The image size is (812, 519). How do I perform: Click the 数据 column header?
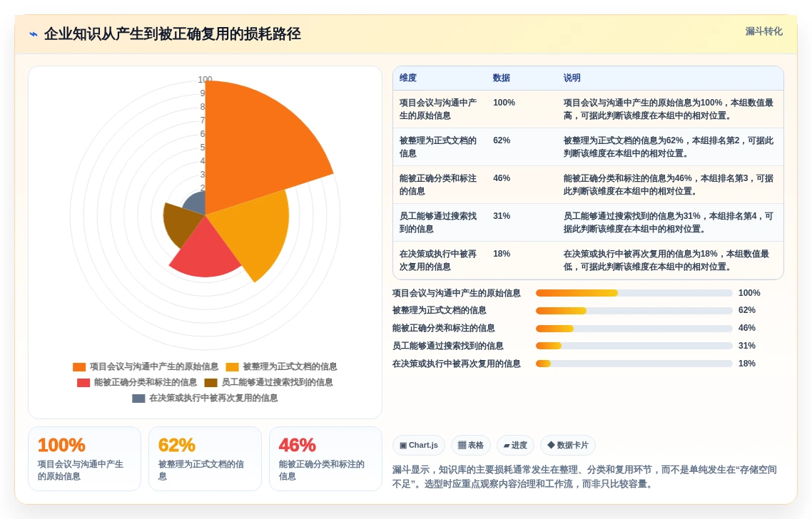pos(502,78)
